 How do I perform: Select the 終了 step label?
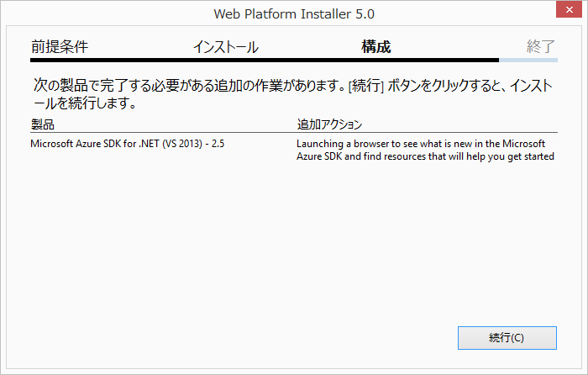(x=540, y=47)
